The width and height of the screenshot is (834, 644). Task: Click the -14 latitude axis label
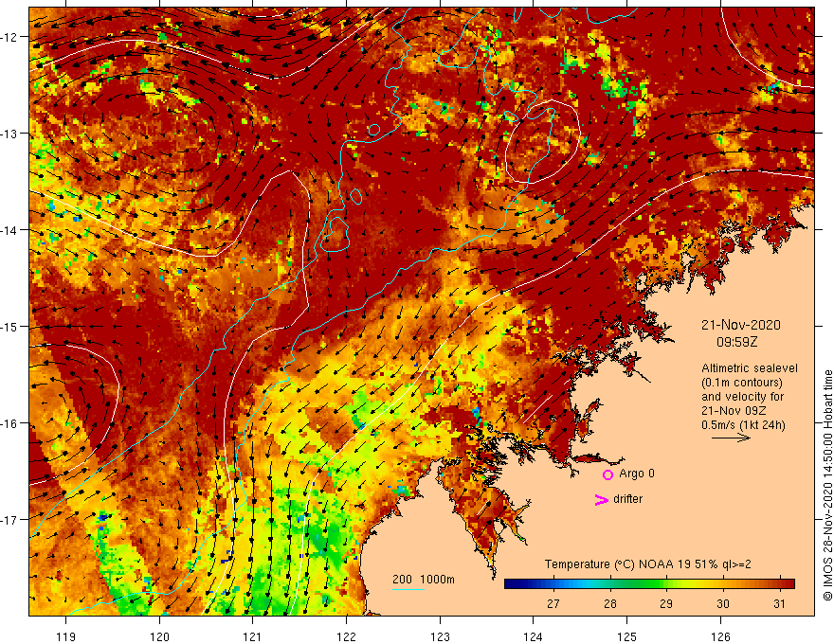point(9,230)
